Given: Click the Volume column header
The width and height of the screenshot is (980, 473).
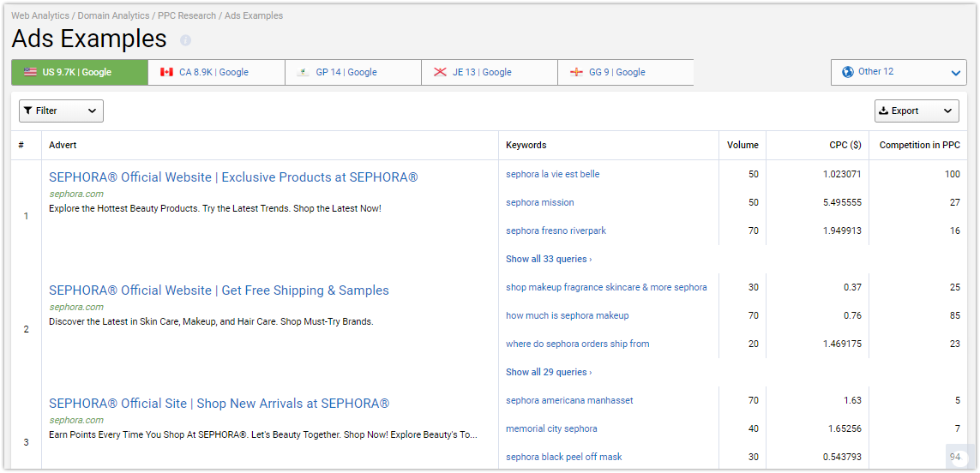Looking at the screenshot, I should pyautogui.click(x=743, y=145).
